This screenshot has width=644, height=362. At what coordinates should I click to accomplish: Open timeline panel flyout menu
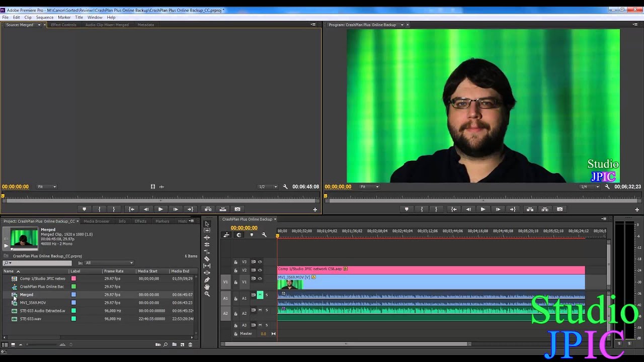(x=604, y=219)
